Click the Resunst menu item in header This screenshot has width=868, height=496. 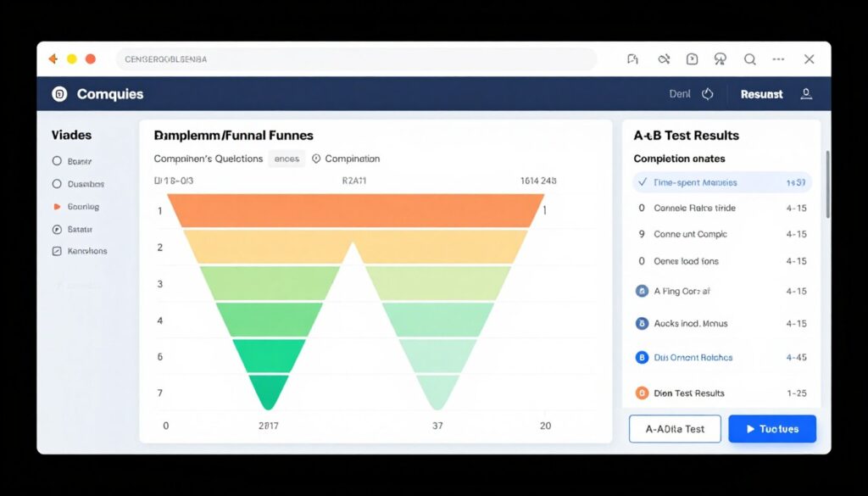[x=761, y=94]
